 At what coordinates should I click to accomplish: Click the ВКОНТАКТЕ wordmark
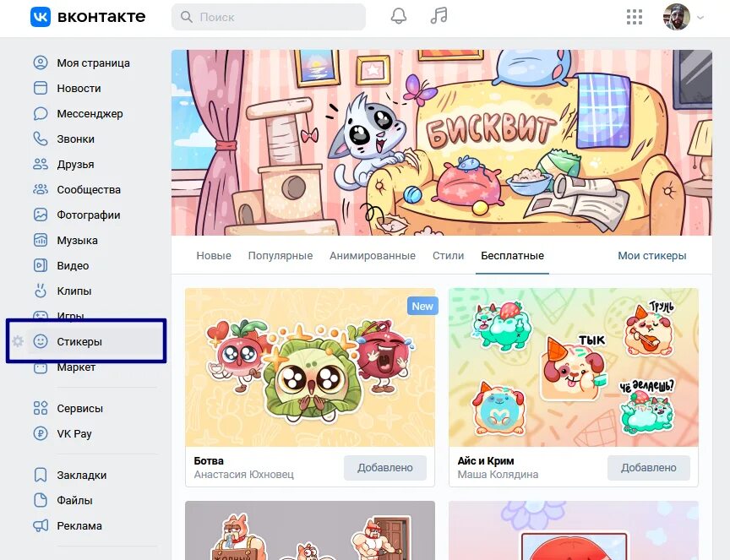(101, 17)
